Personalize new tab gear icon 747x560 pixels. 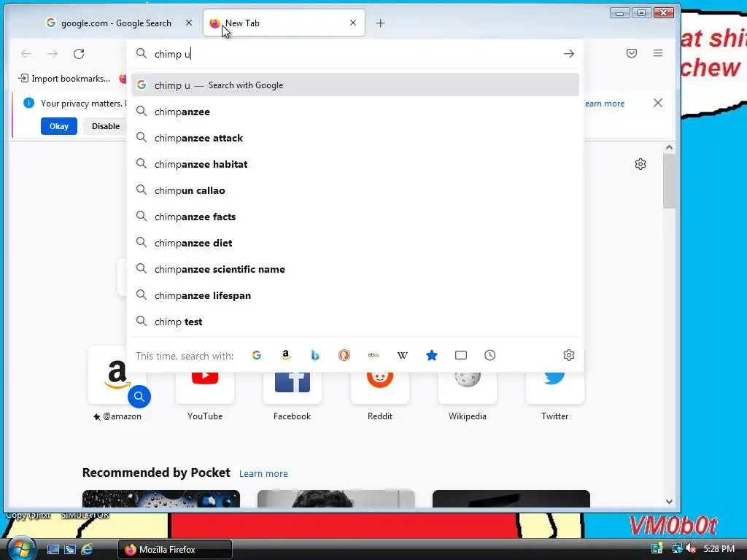pyautogui.click(x=640, y=164)
